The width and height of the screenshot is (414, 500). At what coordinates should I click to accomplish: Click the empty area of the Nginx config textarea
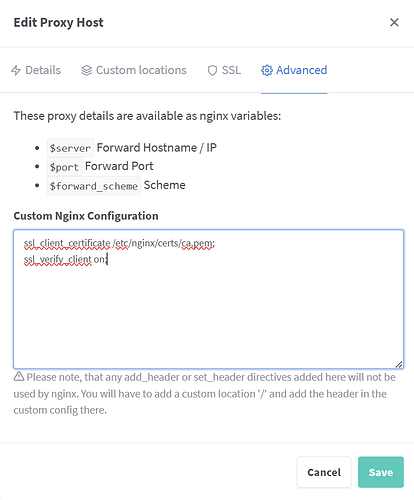(x=208, y=313)
